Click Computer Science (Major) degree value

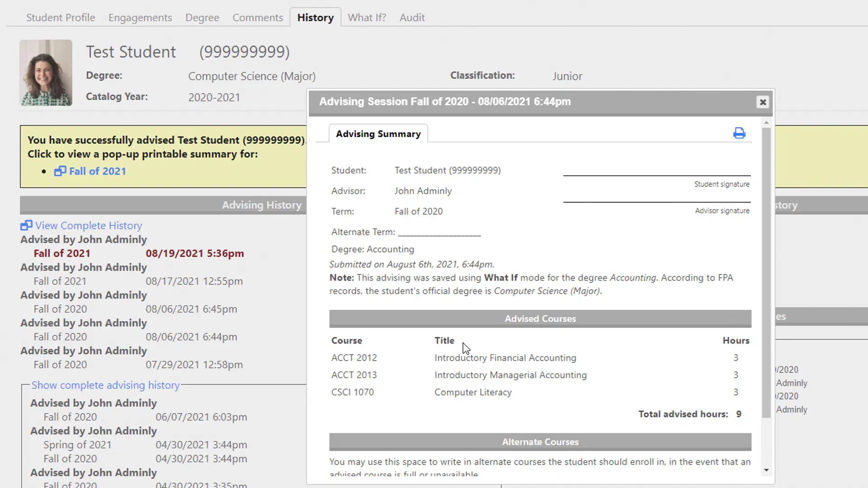(252, 76)
